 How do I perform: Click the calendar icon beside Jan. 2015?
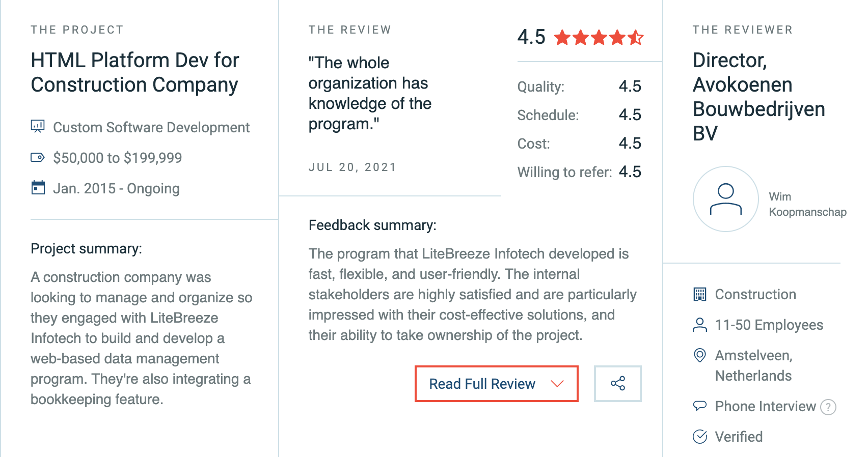(x=38, y=188)
